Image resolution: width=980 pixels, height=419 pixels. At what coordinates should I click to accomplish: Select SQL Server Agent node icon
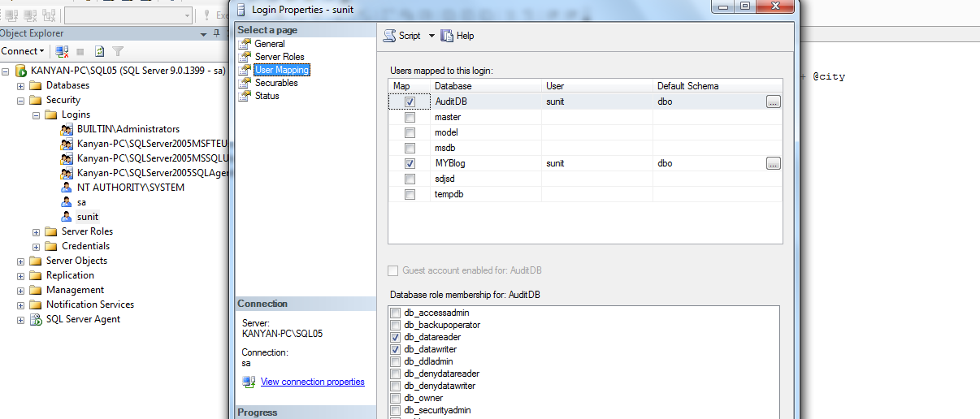pos(37,319)
